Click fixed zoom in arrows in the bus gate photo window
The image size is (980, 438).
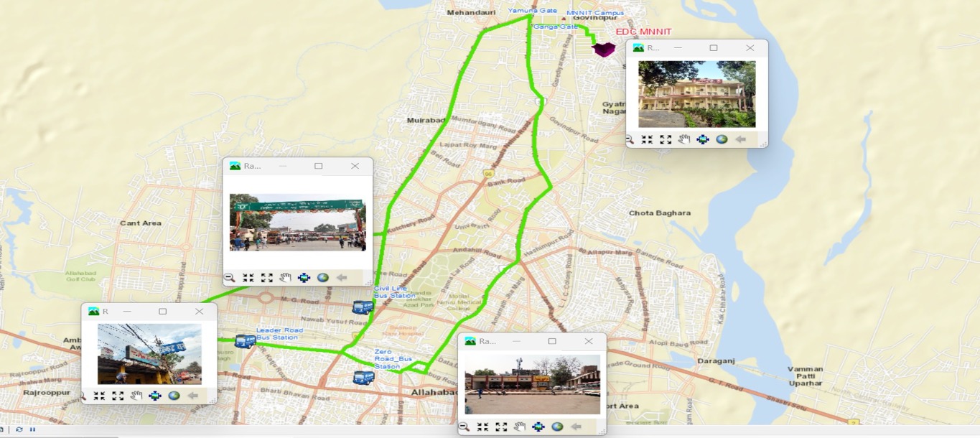pyautogui.click(x=248, y=278)
